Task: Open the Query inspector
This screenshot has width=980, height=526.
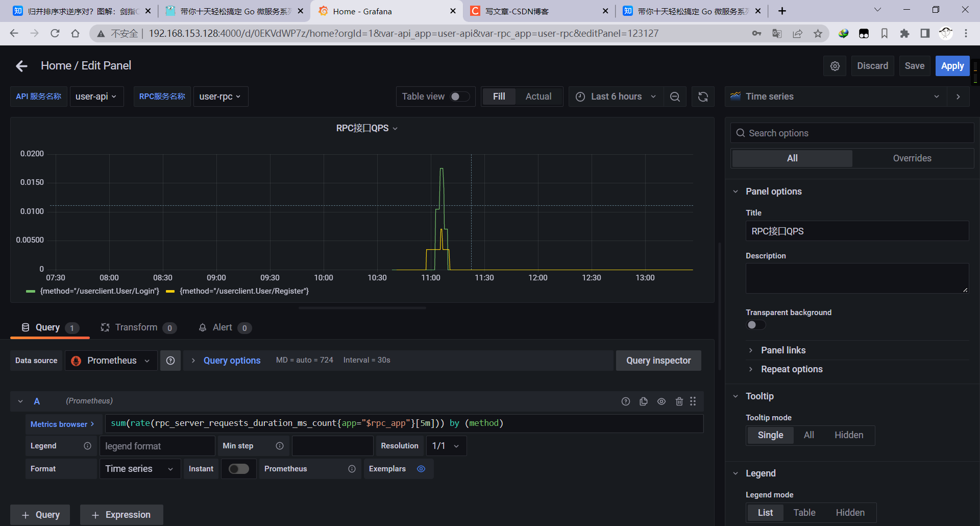Action: coord(658,361)
